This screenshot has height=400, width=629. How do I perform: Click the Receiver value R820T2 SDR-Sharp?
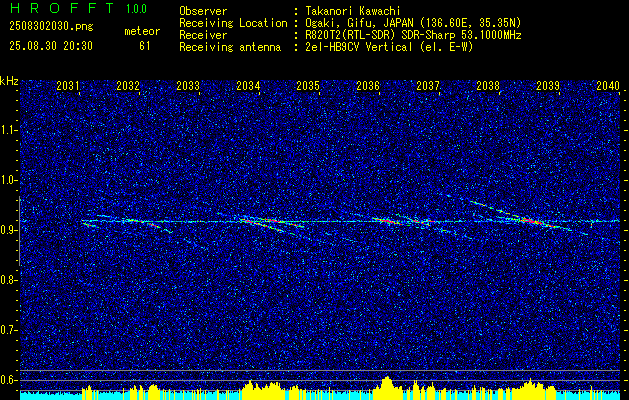click(414, 35)
